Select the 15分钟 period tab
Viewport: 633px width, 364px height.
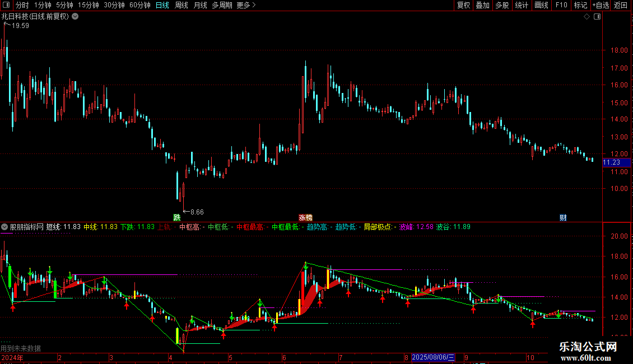pos(88,5)
